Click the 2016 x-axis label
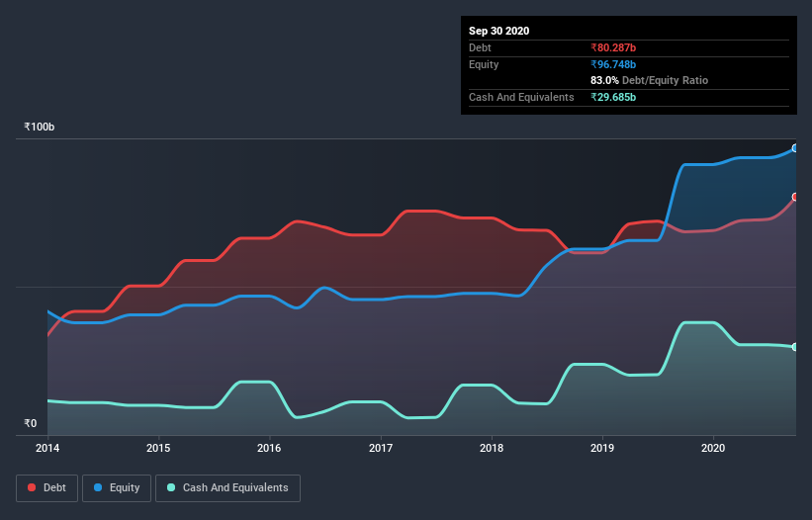Screen dimensions: 812x520 tap(269, 448)
